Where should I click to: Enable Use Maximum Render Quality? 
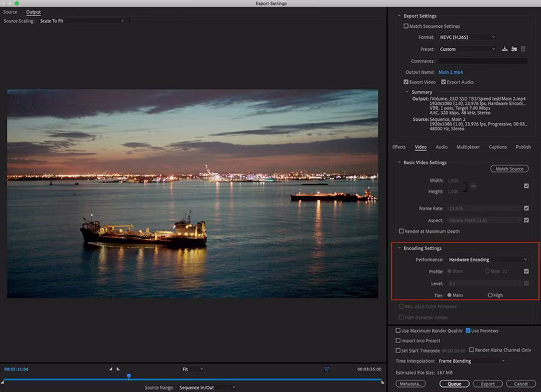(x=398, y=331)
